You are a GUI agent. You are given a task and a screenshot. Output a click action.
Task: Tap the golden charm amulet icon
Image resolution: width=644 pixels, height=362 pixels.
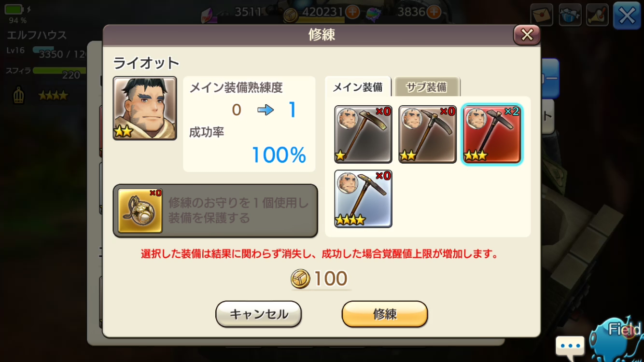pyautogui.click(x=140, y=211)
